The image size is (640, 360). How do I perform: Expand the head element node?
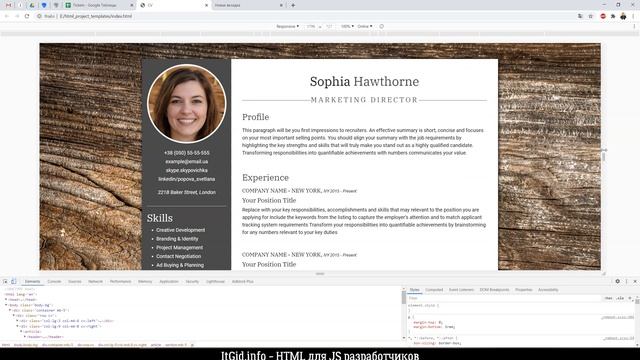pyautogui.click(x=6, y=300)
